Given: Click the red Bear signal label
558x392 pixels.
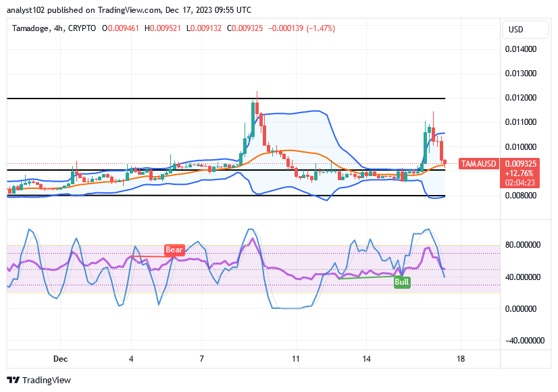Looking at the screenshot, I should tap(174, 250).
